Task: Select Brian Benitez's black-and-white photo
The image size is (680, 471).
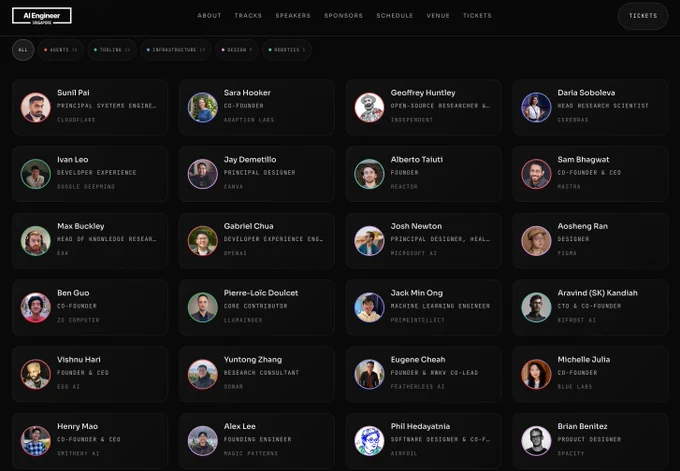Action: click(x=536, y=441)
